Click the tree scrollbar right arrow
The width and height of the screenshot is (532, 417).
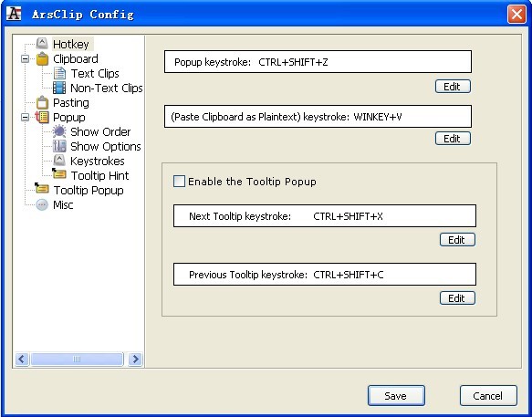pyautogui.click(x=136, y=359)
